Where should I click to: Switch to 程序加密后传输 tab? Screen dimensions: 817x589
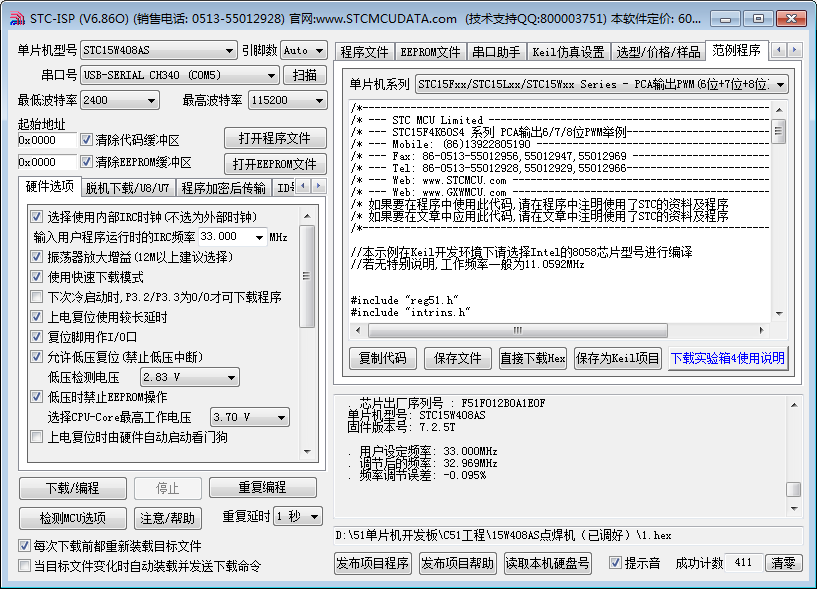224,188
